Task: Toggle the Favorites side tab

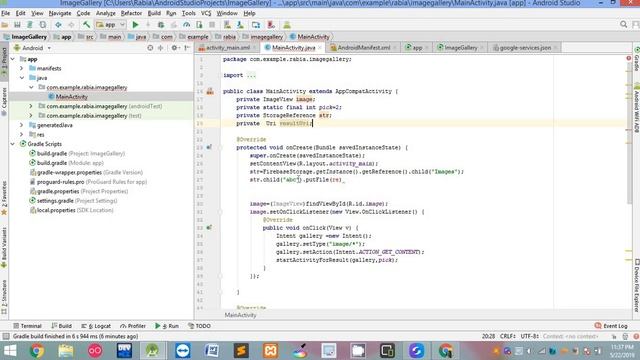Action: [4, 198]
